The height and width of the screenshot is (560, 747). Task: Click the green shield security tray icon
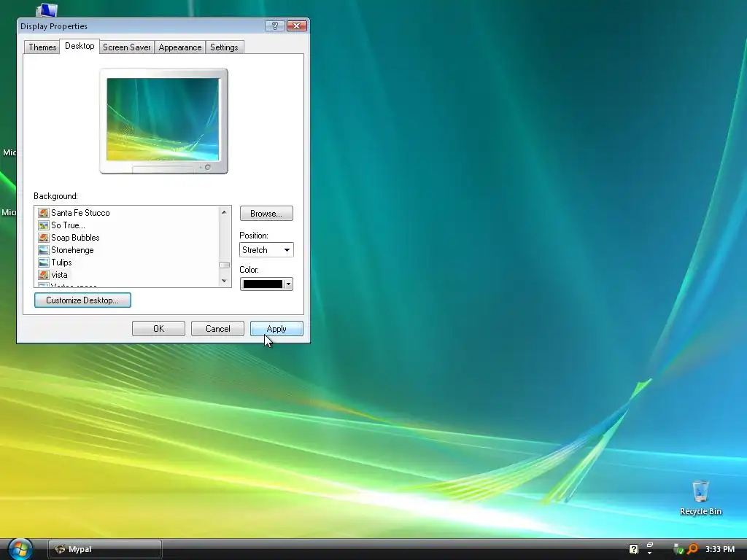tap(678, 549)
